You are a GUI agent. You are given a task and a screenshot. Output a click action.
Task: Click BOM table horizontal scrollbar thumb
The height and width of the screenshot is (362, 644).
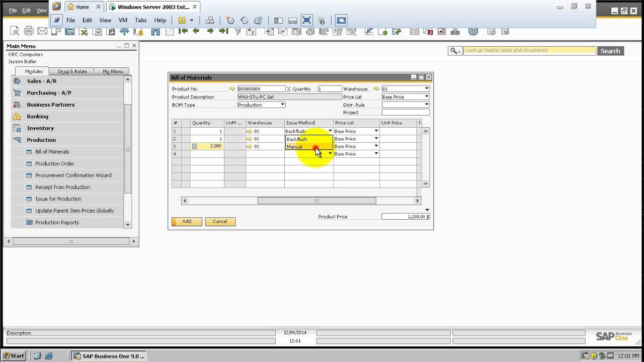[316, 201]
